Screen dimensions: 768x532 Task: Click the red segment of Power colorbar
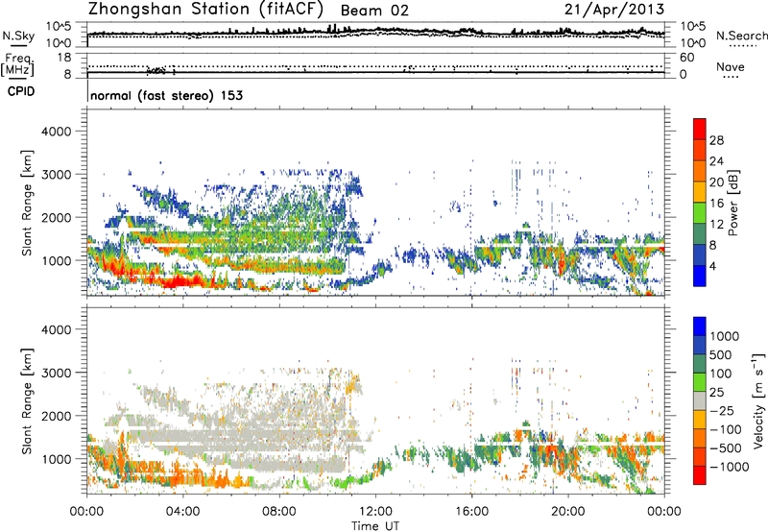700,129
